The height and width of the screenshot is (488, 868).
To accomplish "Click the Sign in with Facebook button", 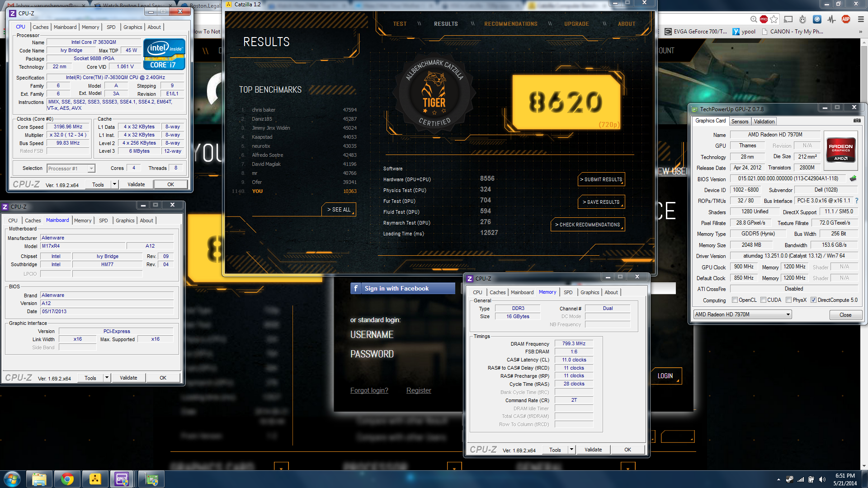I will (403, 288).
